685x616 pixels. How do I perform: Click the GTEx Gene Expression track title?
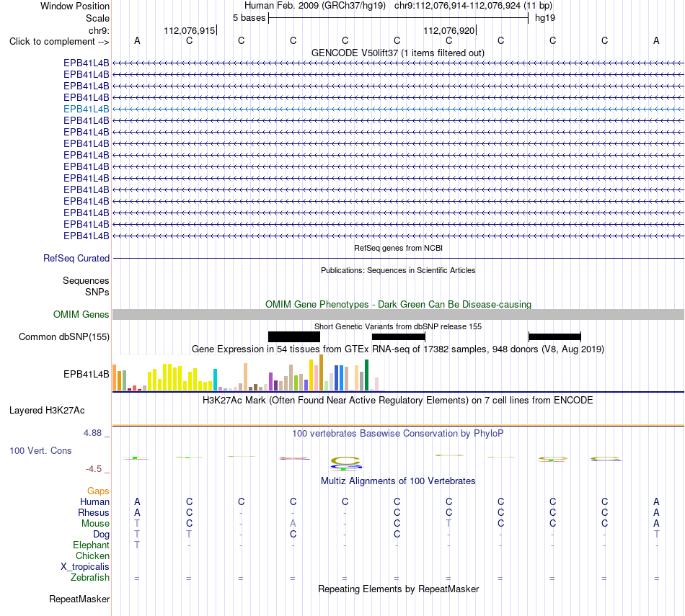[x=398, y=349]
